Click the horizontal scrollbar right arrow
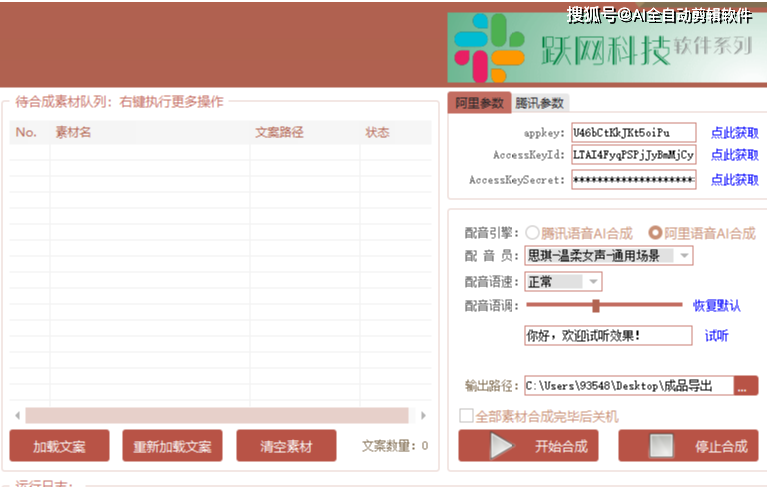The image size is (767, 487). (423, 416)
